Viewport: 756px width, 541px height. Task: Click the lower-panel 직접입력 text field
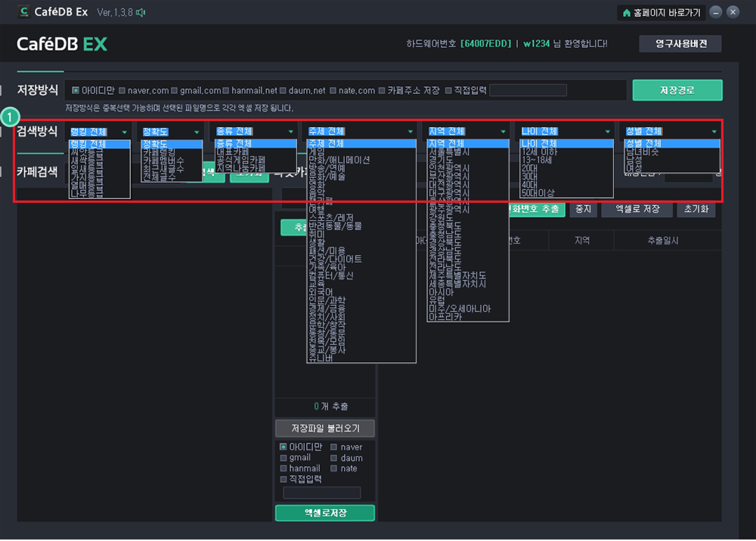coord(322,493)
